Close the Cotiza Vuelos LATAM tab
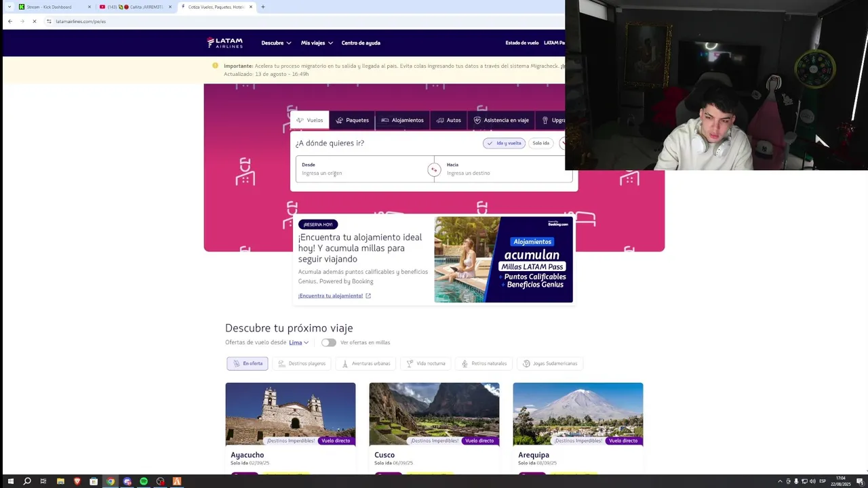Screen dimensions: 868x488 (x=251, y=7)
